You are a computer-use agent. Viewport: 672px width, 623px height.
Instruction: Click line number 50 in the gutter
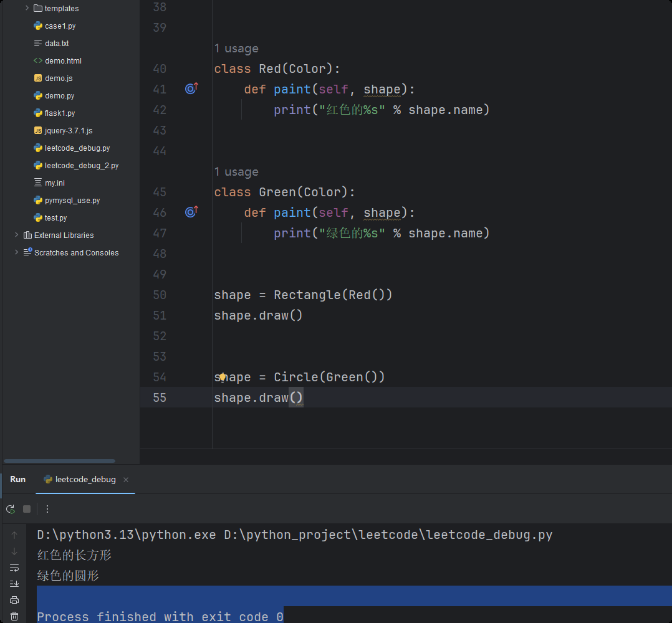pos(160,295)
